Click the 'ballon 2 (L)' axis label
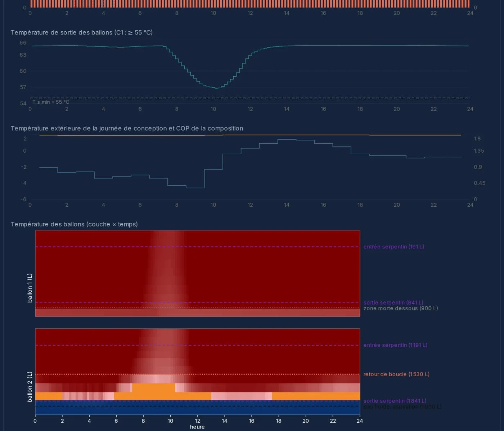The image size is (504, 431). point(30,387)
